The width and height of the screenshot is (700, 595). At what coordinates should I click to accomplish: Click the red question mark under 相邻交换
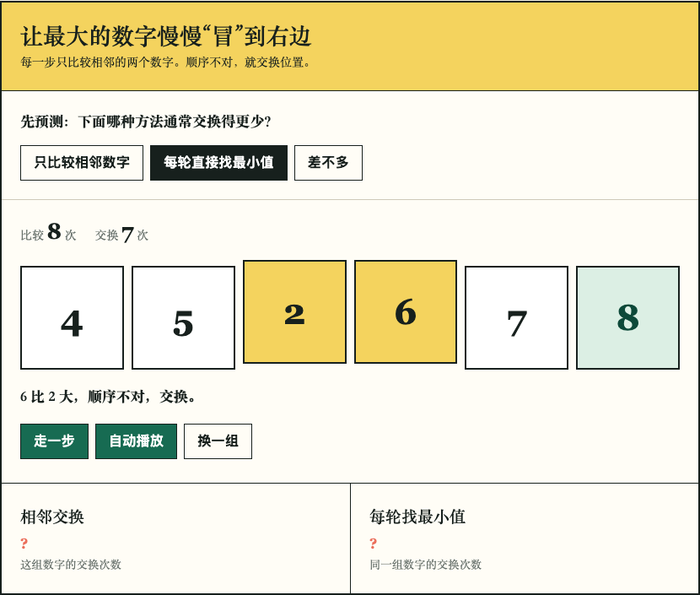[24, 544]
